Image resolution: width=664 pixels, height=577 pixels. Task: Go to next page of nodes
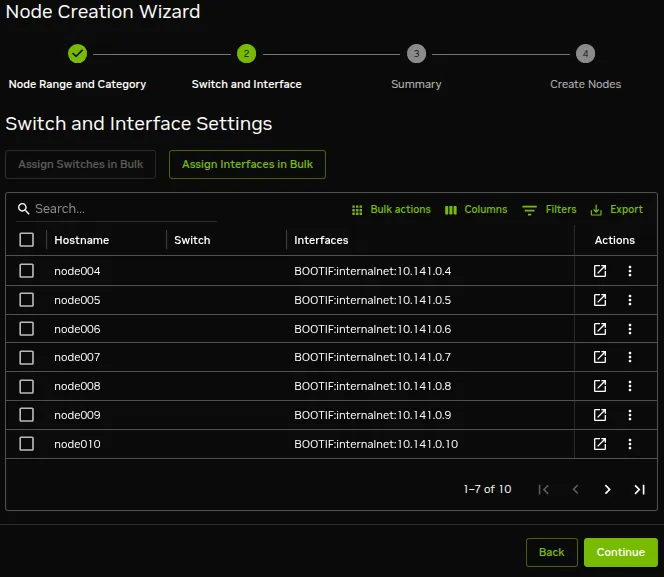pyautogui.click(x=607, y=490)
